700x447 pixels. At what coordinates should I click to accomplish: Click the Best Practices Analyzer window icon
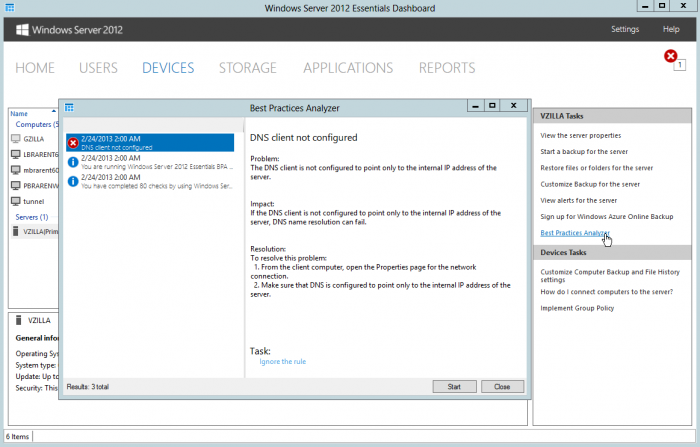(x=69, y=108)
